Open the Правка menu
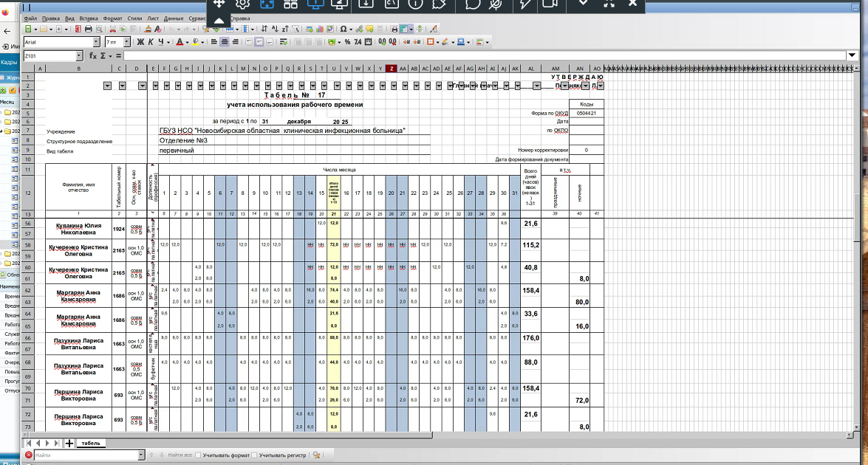 click(51, 18)
